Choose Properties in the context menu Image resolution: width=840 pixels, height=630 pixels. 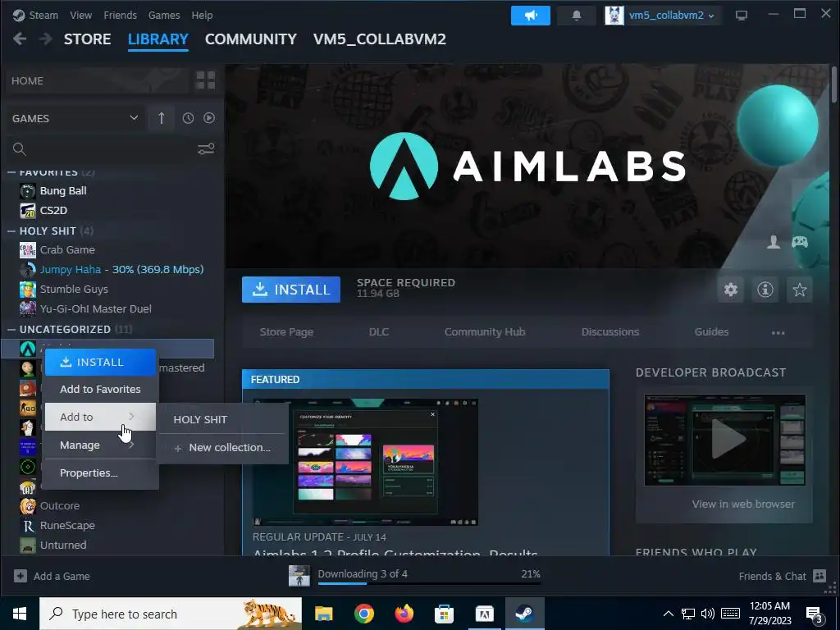pos(100,473)
